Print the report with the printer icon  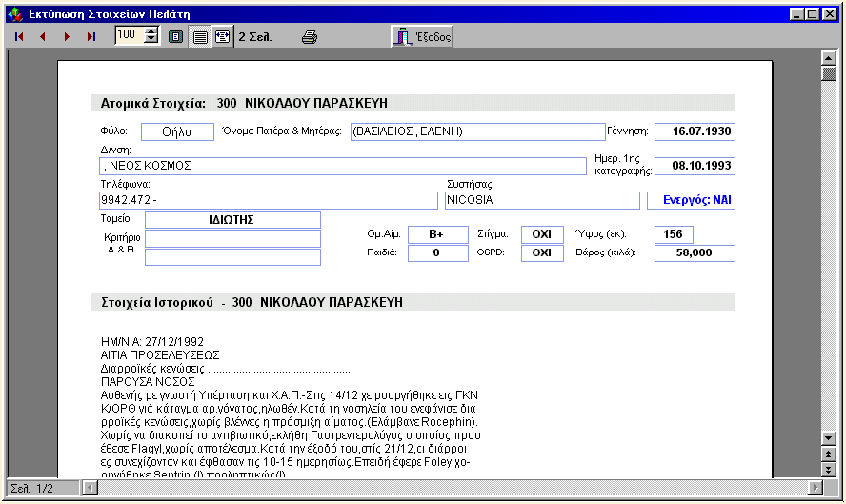pos(309,37)
